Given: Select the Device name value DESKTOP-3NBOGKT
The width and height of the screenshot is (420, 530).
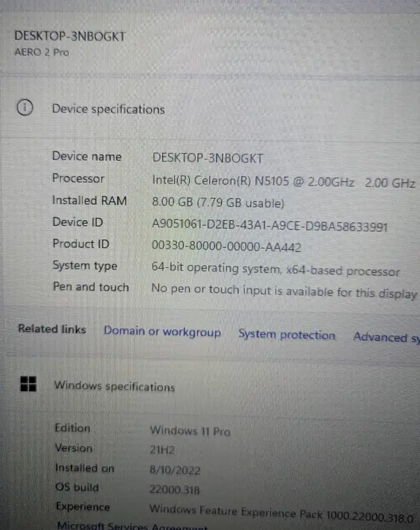Looking at the screenshot, I should (207, 158).
